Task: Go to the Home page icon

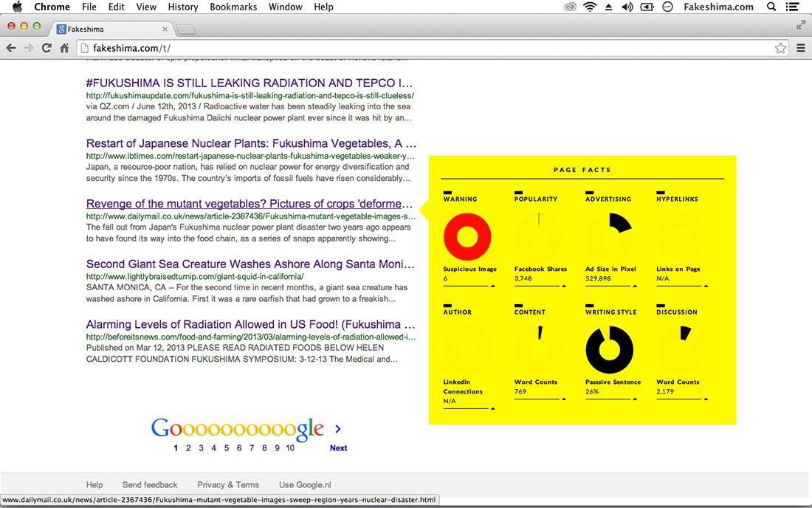Action: (x=64, y=48)
